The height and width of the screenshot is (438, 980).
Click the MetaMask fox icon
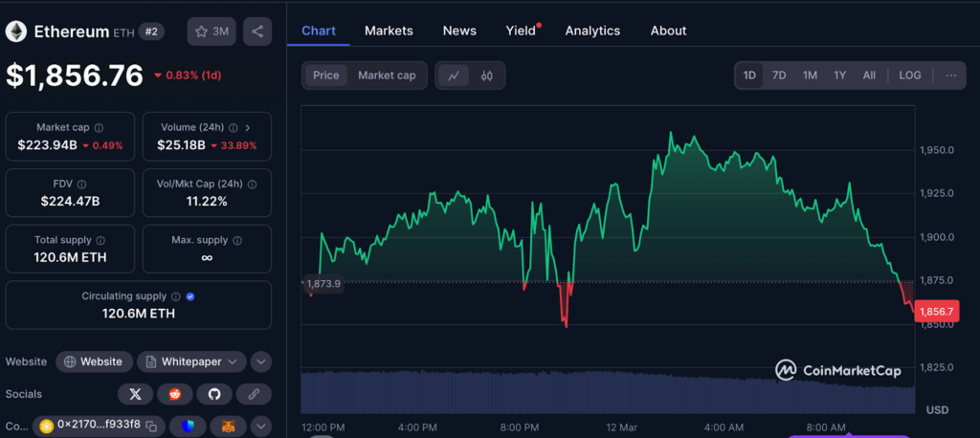click(x=228, y=426)
